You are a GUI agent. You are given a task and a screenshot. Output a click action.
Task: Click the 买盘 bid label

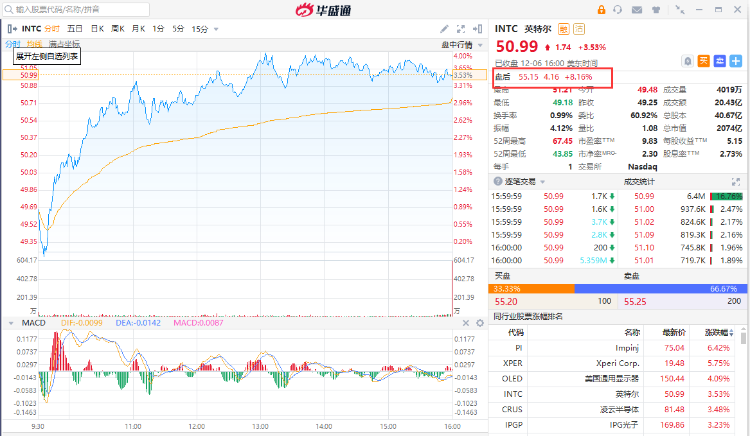(x=502, y=276)
